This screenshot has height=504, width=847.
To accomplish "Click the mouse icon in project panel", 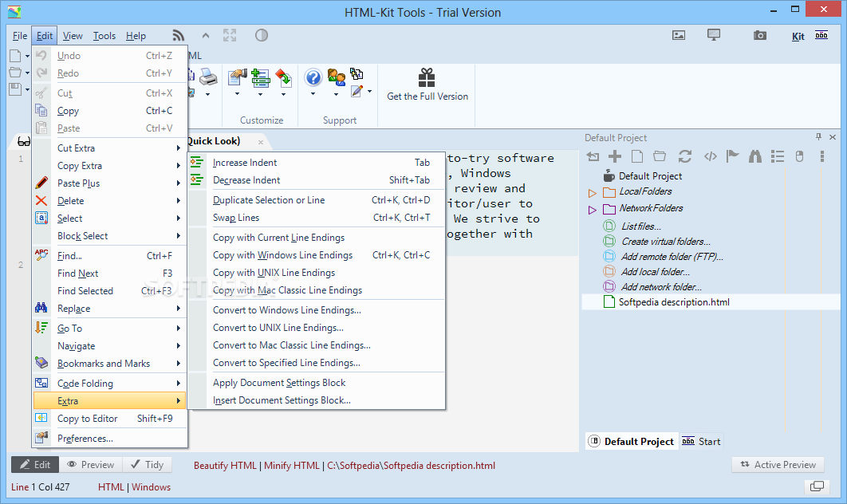I will (799, 156).
